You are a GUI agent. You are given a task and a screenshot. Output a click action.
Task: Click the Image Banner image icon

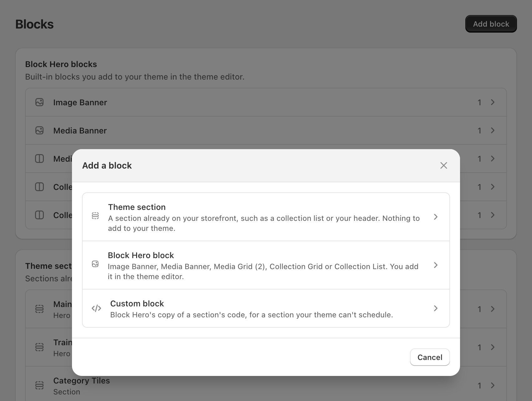coord(39,102)
